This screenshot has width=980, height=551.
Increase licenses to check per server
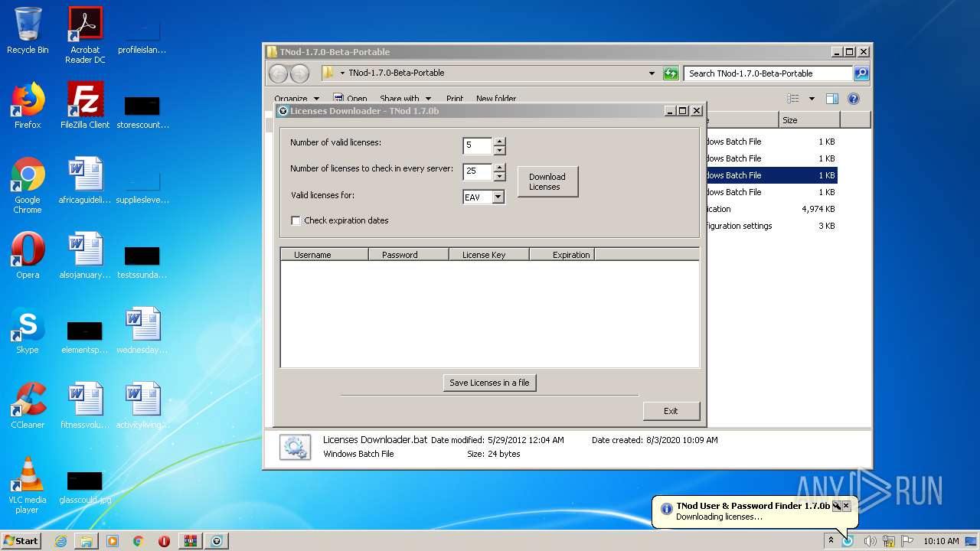tap(499, 167)
